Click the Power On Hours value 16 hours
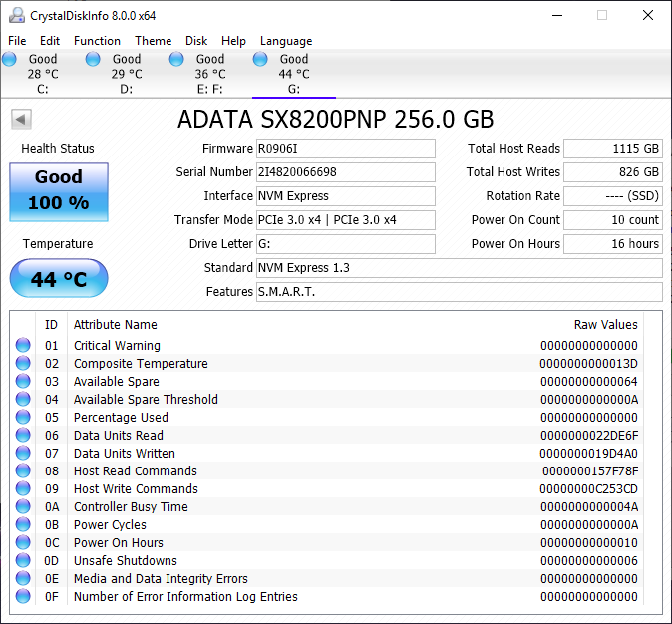 613,244
